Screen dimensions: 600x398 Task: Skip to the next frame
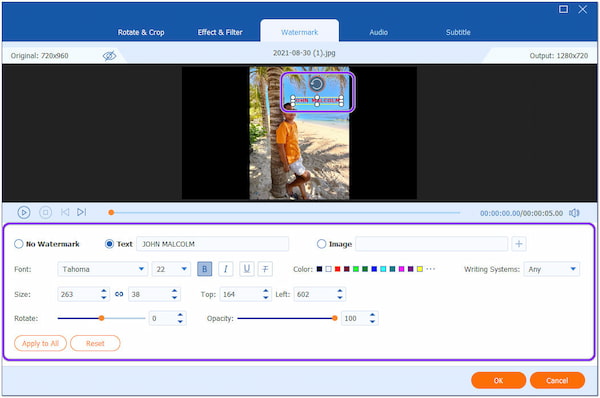click(82, 212)
